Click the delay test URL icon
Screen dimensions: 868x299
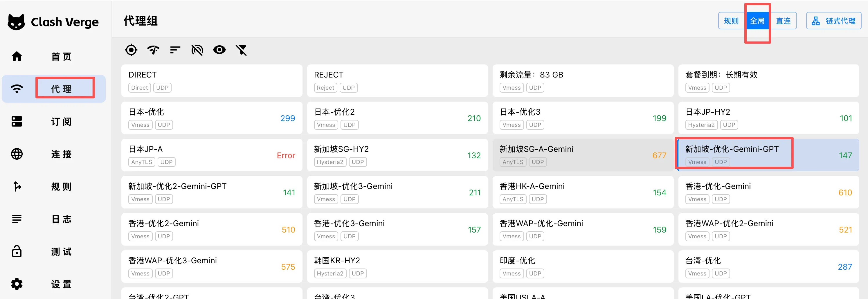point(197,50)
